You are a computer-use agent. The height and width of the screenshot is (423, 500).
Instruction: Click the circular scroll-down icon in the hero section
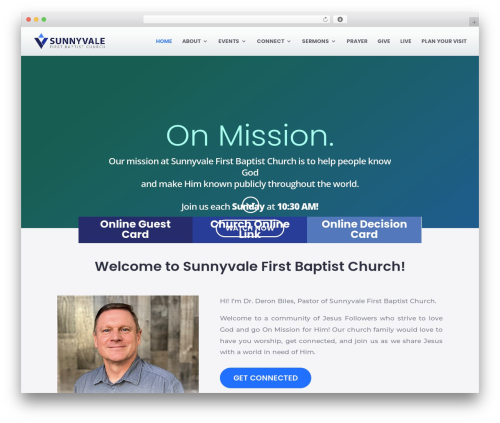[250, 205]
